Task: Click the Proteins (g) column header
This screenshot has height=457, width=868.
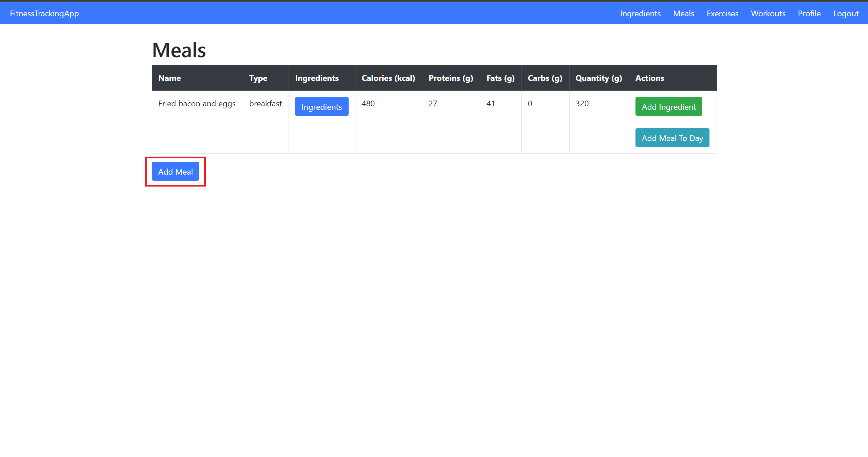Action: pos(450,78)
